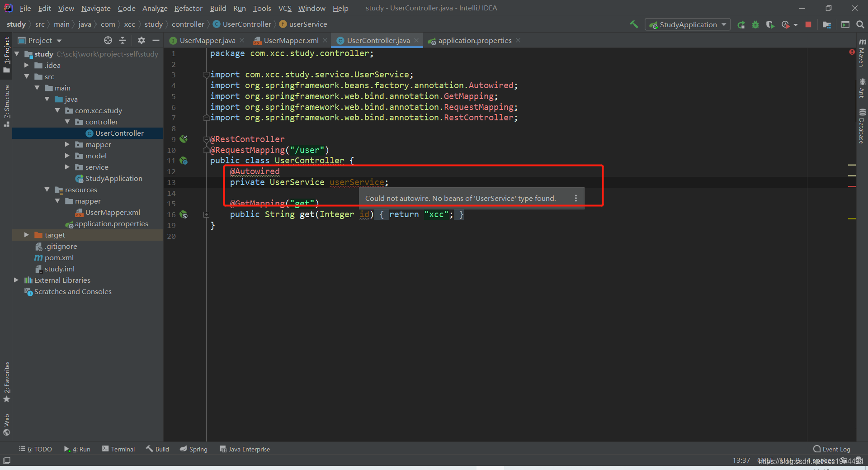The width and height of the screenshot is (868, 470).
Task: Click the request mapping gutter icon line 16
Action: tap(184, 214)
